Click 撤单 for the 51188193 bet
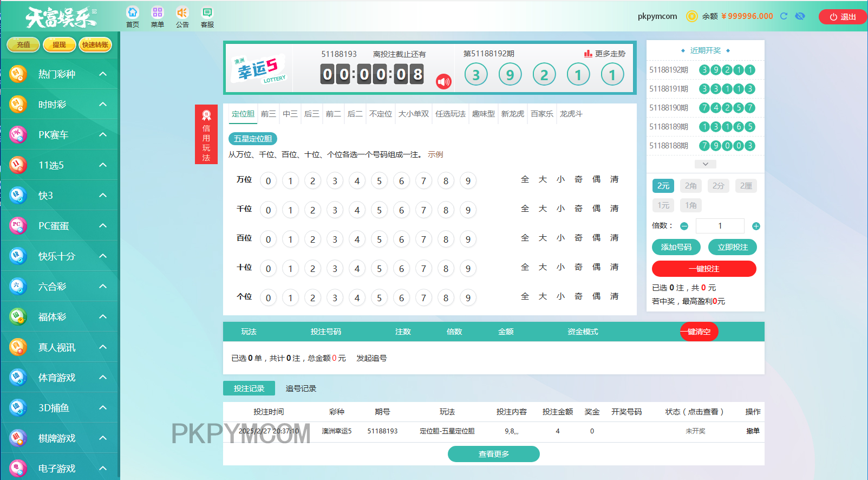The width and height of the screenshot is (868, 480). pos(753,431)
